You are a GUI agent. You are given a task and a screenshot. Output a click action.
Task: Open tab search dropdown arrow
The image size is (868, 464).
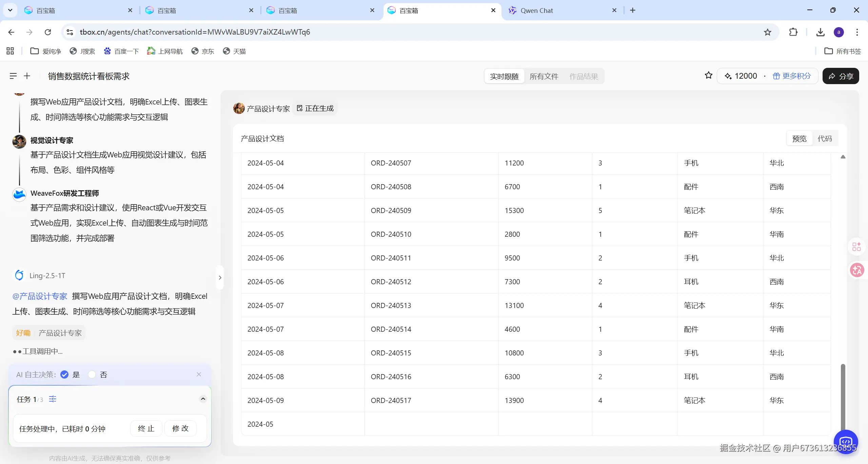(10, 10)
